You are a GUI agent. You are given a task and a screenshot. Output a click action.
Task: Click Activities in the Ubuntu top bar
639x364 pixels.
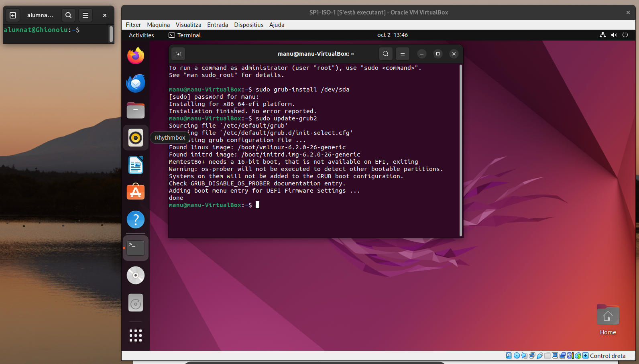point(141,35)
